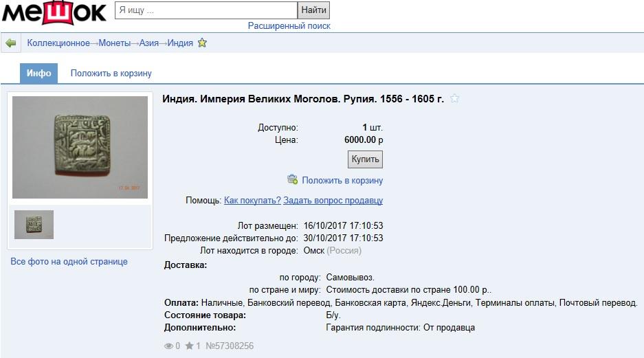Go to the Коллекционное breadcrumb category
This screenshot has height=358, width=644.
[x=58, y=43]
